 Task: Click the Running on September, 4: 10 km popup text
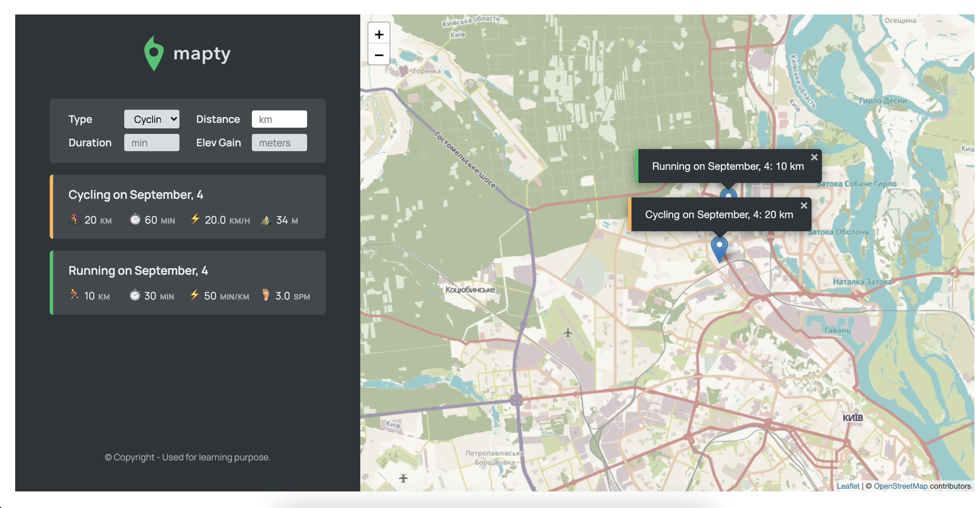coord(728,166)
